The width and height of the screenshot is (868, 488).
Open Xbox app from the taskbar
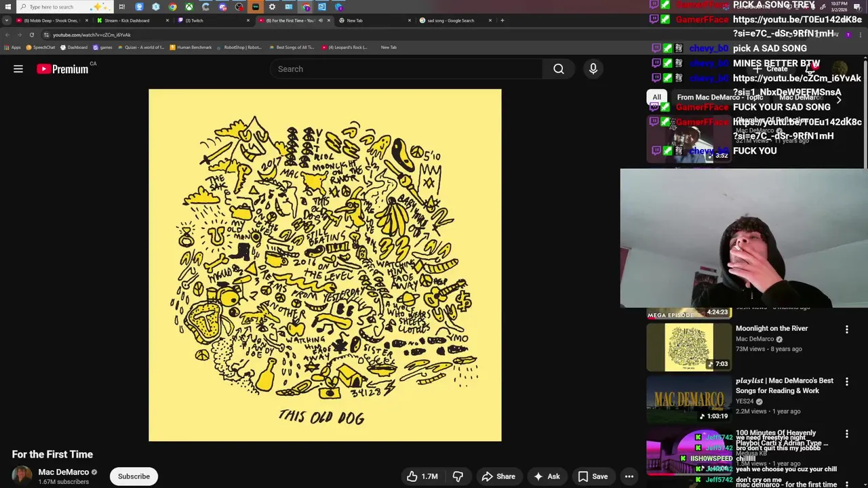(189, 7)
